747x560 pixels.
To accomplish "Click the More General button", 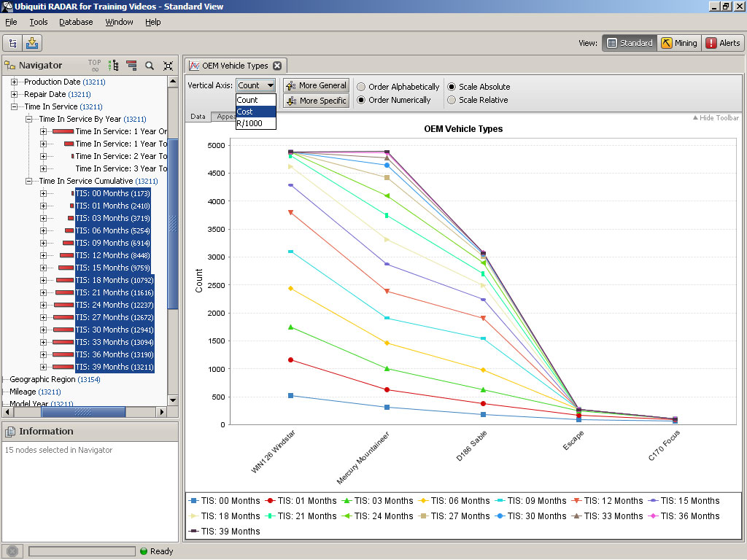I will point(317,86).
